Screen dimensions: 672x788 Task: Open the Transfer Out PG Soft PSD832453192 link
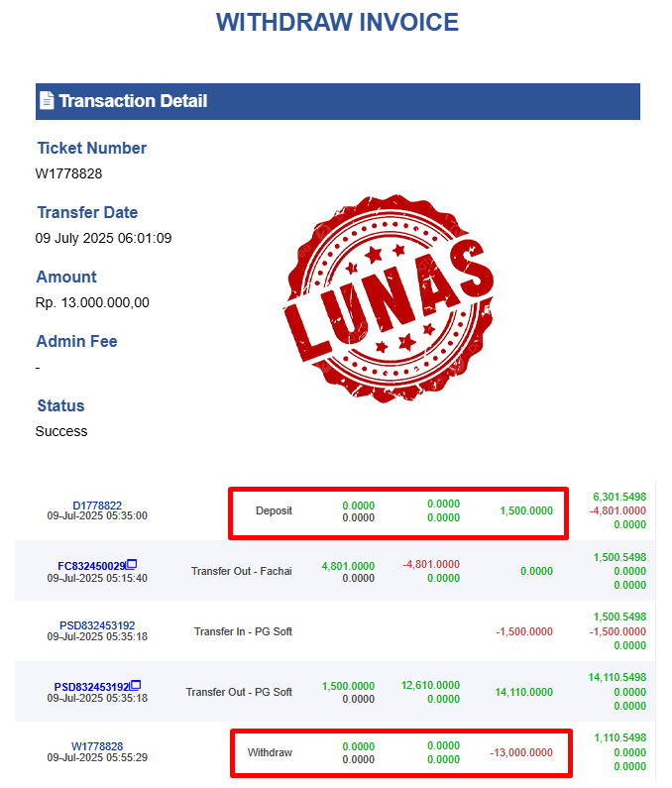coord(92,687)
